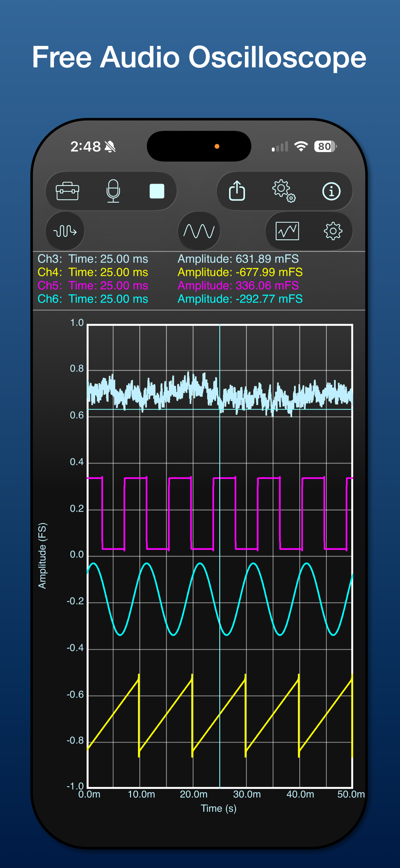Image resolution: width=400 pixels, height=868 pixels.
Task: Tap the -0.4 amplitude axis tick
Action: [x=75, y=648]
